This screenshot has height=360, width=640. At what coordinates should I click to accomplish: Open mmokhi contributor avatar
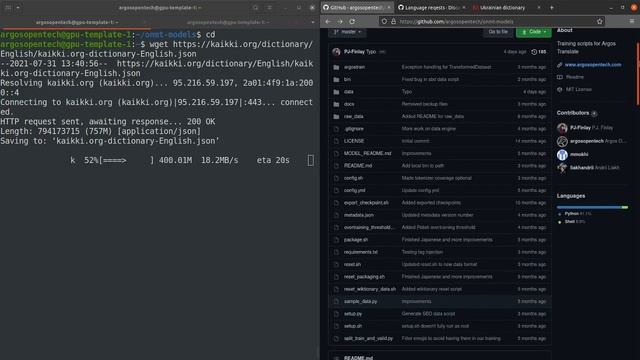tap(562, 155)
